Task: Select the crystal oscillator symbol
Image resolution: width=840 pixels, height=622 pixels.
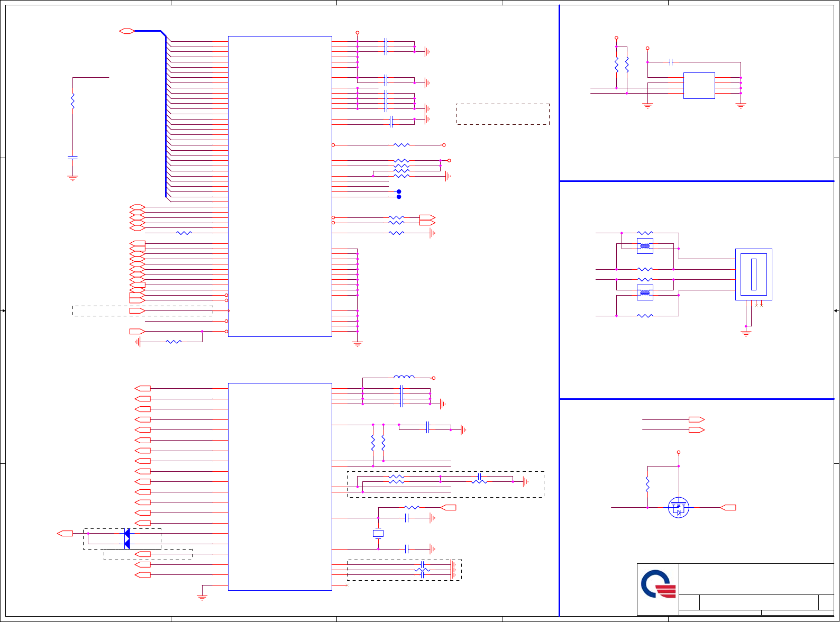Action: (378, 534)
